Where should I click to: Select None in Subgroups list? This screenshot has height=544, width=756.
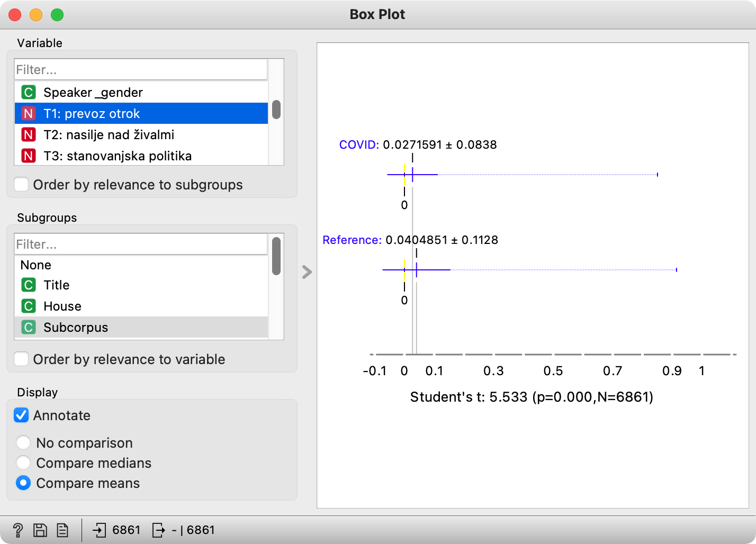(36, 265)
